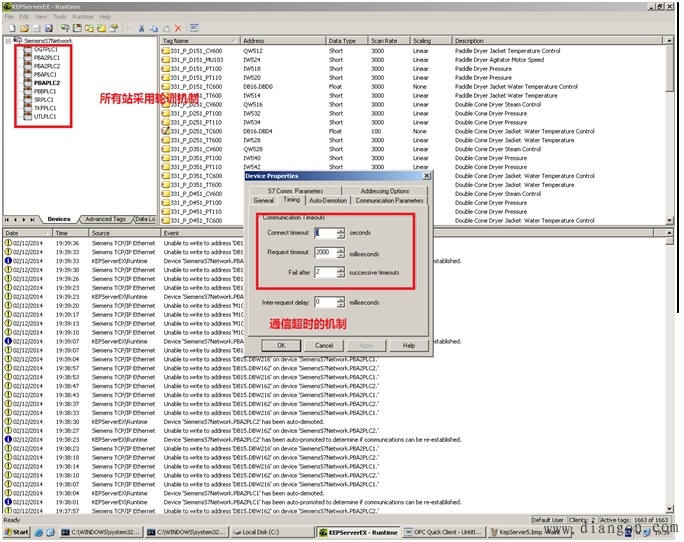This screenshot has height=542, width=684.
Task: Click the OK button in Device Properties
Action: tap(281, 346)
